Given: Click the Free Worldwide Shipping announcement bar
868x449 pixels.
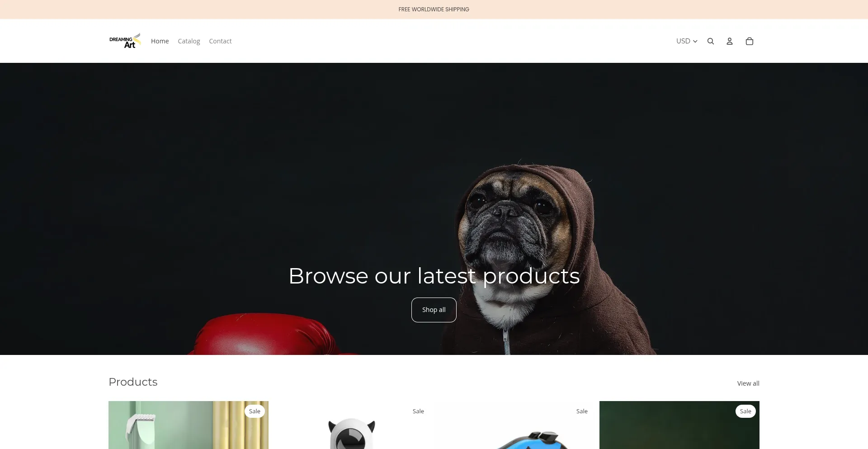Looking at the screenshot, I should (434, 9).
